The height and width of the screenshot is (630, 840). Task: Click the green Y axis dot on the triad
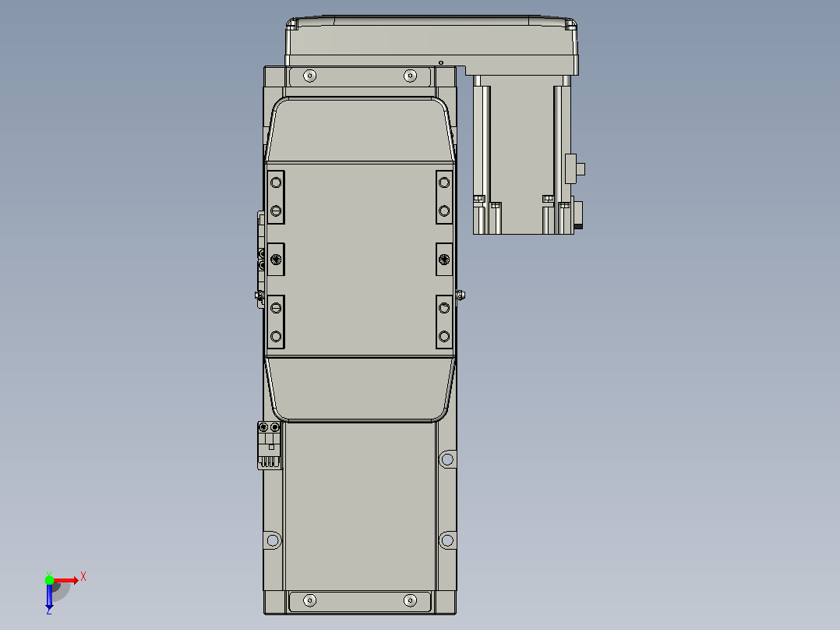(49, 580)
